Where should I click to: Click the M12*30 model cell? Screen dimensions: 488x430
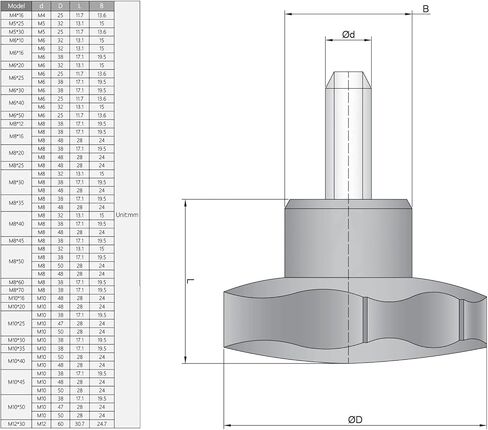click(16, 424)
